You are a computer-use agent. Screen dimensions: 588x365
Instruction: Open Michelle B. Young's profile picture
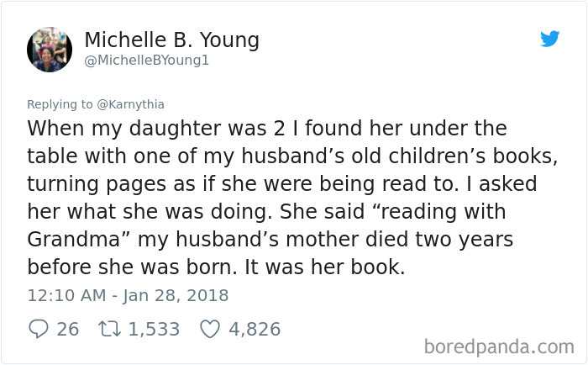50,50
